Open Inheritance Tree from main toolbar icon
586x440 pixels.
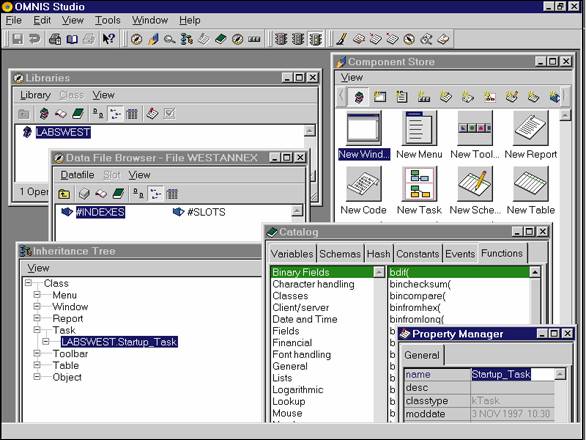186,39
